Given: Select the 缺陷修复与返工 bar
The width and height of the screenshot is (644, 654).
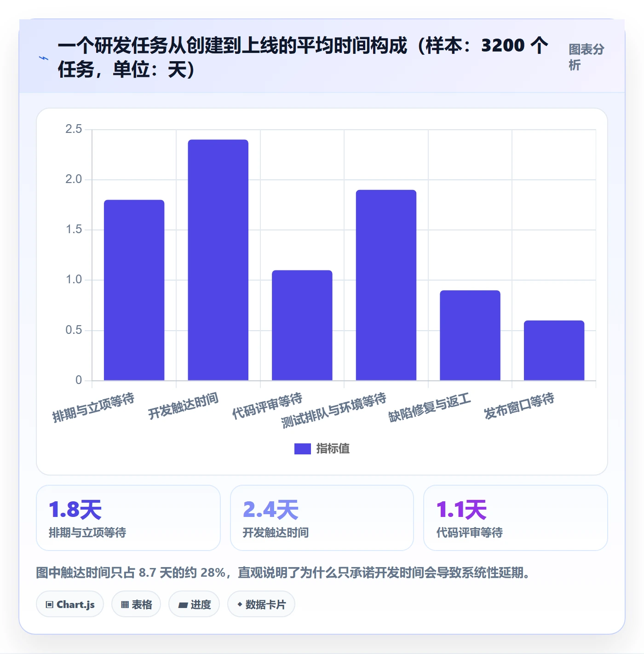Looking at the screenshot, I should click(470, 335).
